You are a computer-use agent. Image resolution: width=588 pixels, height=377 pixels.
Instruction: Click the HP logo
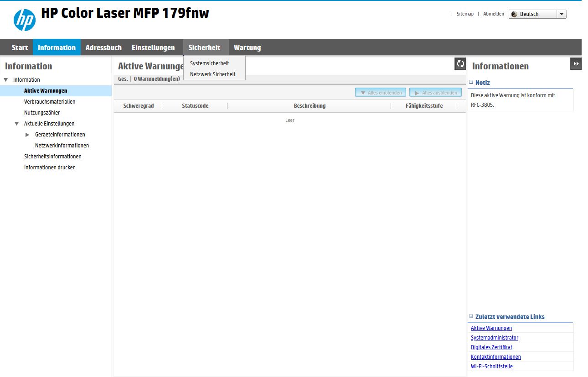click(25, 20)
